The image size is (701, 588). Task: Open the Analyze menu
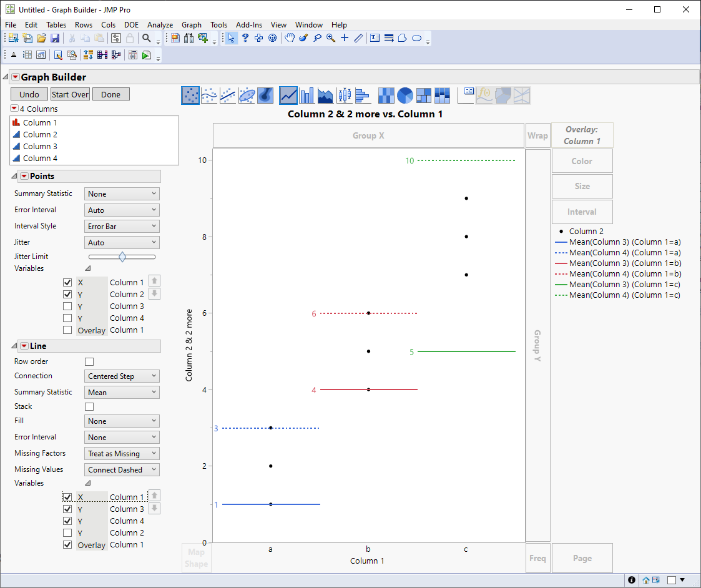(x=160, y=25)
